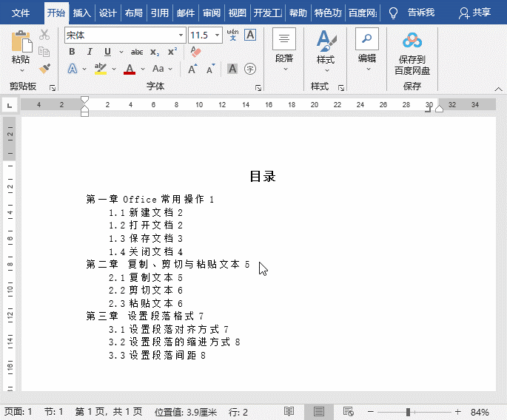This screenshot has width=507, height=420.
Task: Switch to the 引用 ribbon tab
Action: click(159, 13)
